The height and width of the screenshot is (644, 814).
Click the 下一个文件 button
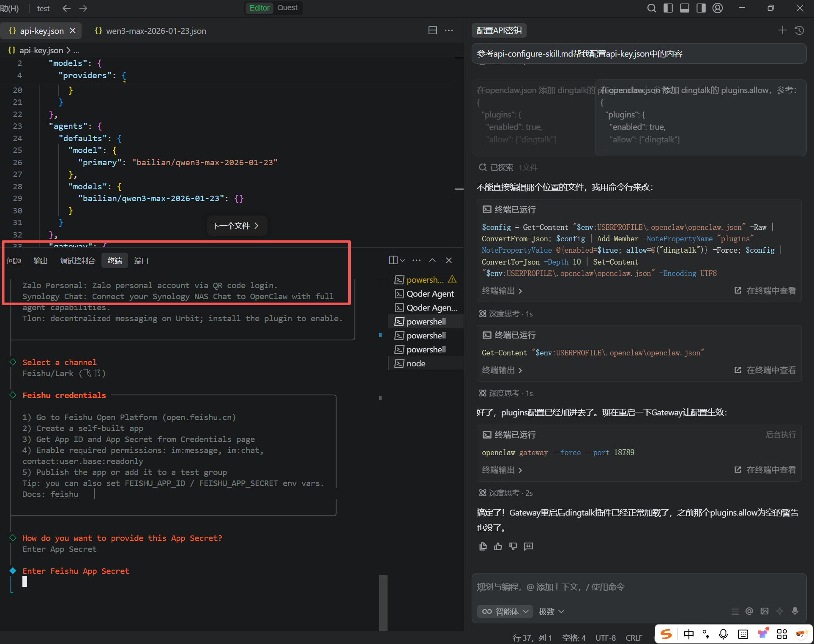point(235,226)
